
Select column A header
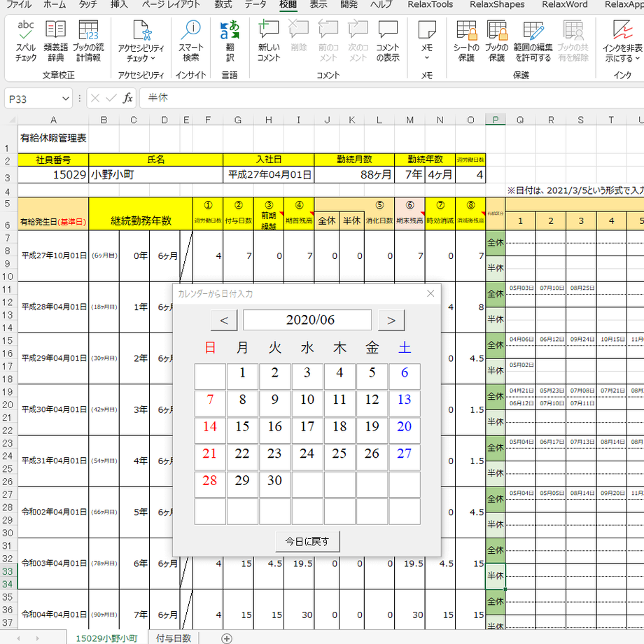tap(53, 120)
